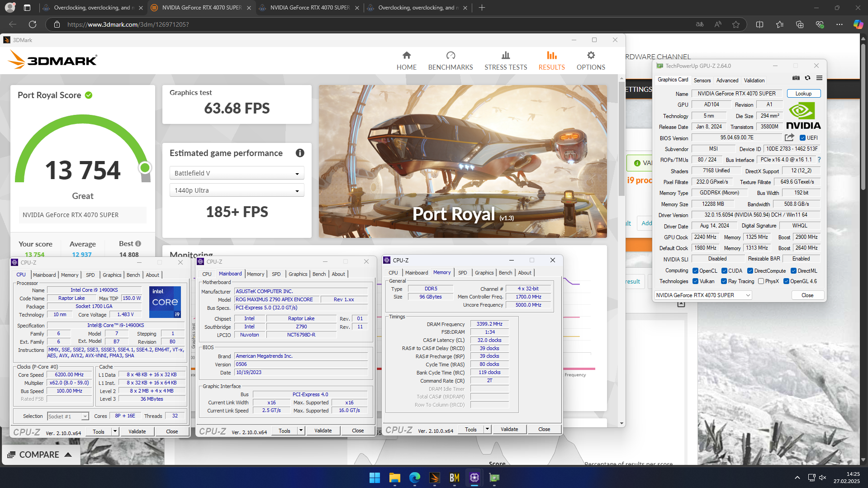The image size is (868, 488).
Task: Open the Battlefield V game dropdown
Action: (237, 173)
